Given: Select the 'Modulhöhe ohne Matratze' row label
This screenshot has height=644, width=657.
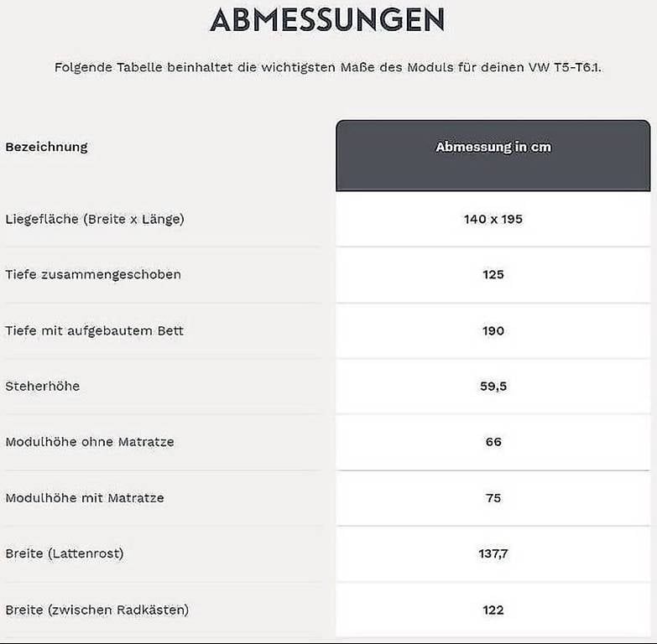Looking at the screenshot, I should click(90, 442).
